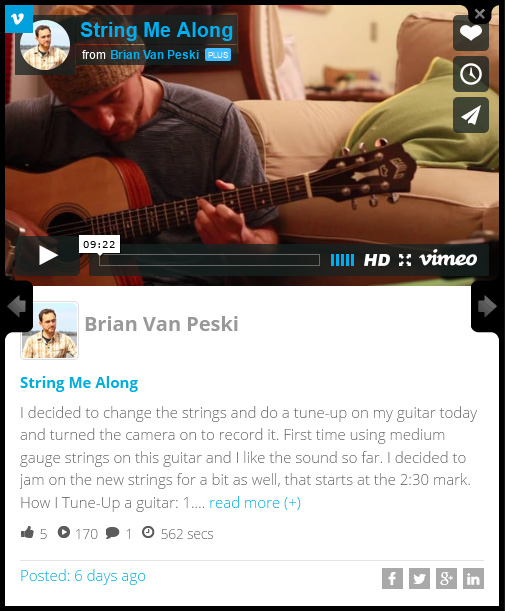Toggle HD quality in player

pyautogui.click(x=376, y=260)
